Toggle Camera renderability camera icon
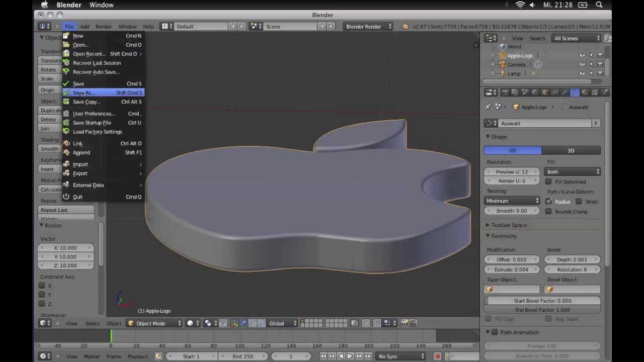The width and height of the screenshot is (644, 362). [600, 64]
